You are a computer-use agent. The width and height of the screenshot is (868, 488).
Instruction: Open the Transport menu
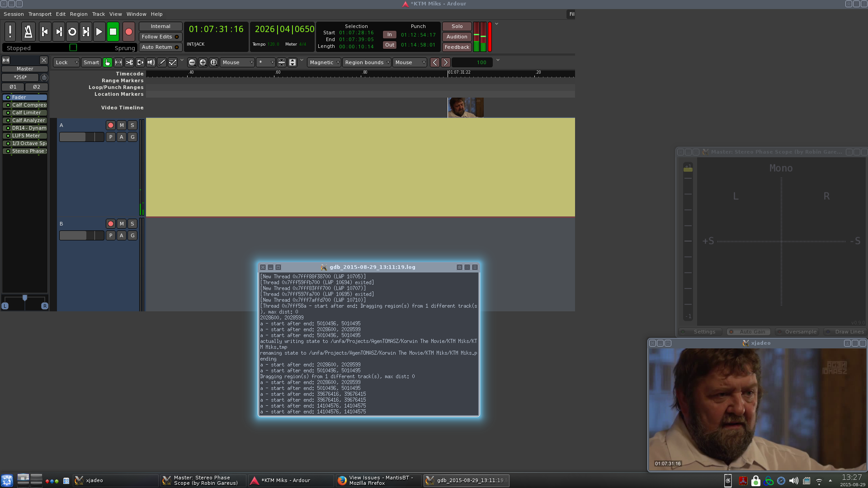tap(40, 14)
